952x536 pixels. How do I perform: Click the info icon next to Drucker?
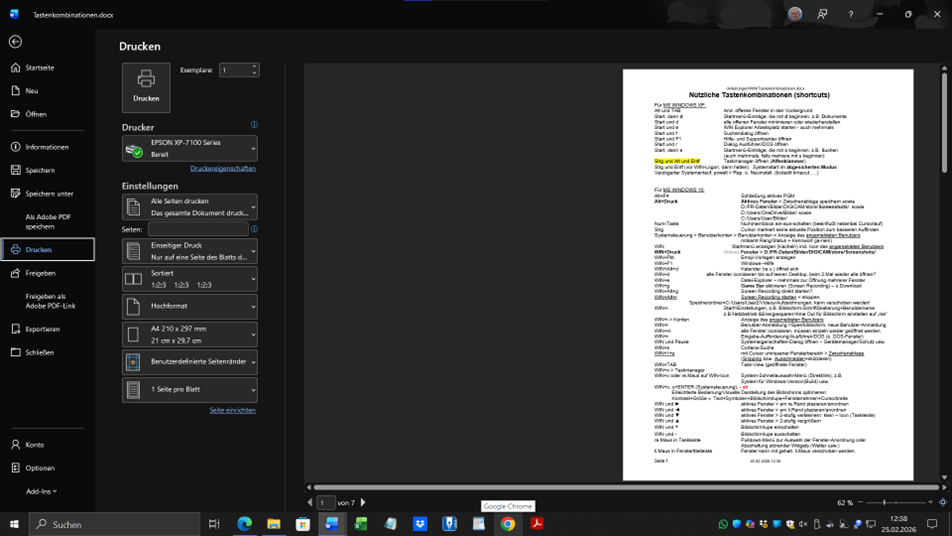(x=254, y=124)
